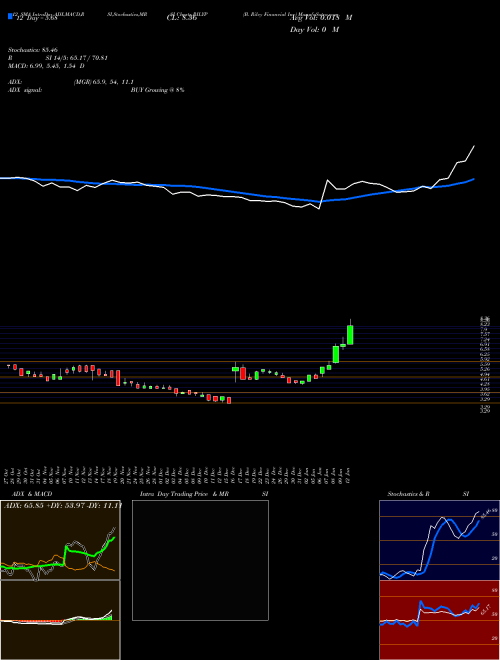This screenshot has height=660, width=500.
Task: Click the 'BUY Growing @ 8%' ADX signal text
Action: tap(157, 90)
